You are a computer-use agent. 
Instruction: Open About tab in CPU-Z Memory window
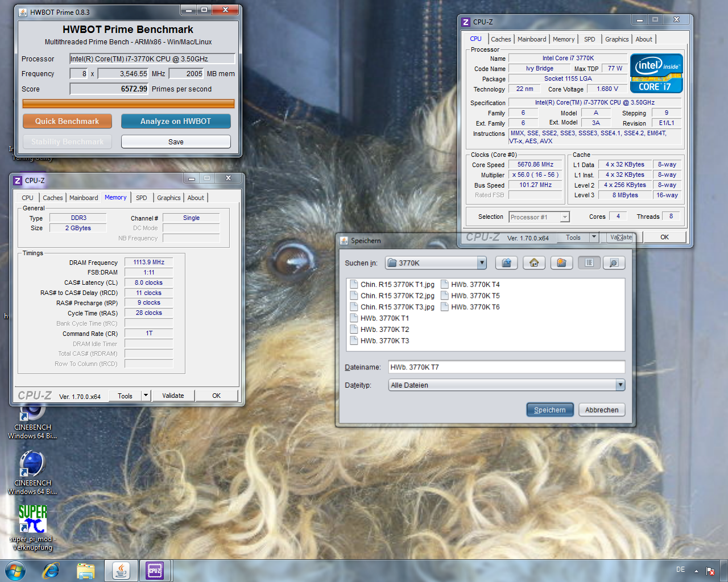click(x=196, y=198)
